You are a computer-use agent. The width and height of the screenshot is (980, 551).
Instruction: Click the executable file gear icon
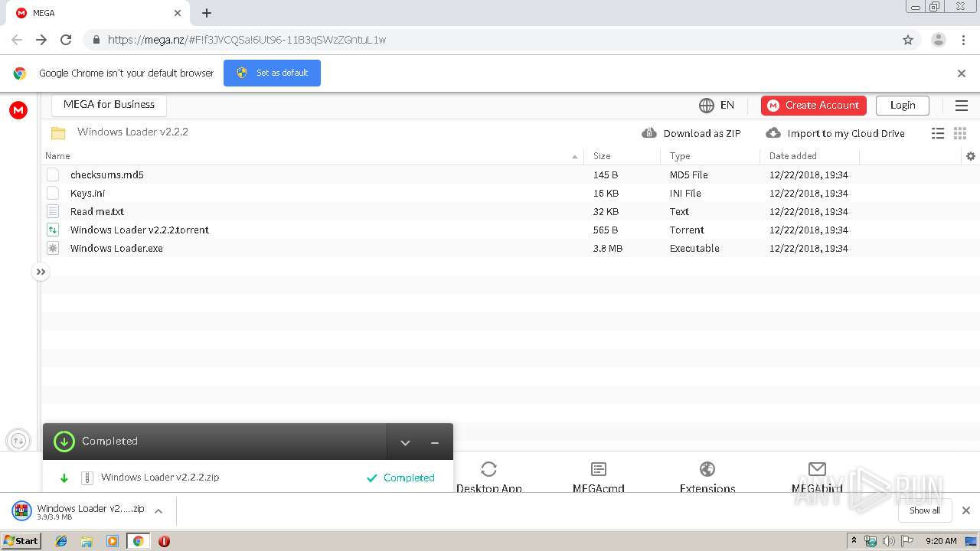[53, 248]
